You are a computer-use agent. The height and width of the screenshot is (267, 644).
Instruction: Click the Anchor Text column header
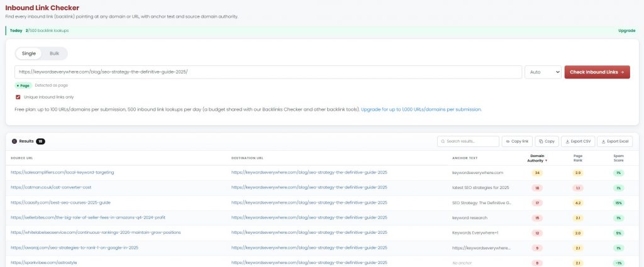(x=465, y=158)
